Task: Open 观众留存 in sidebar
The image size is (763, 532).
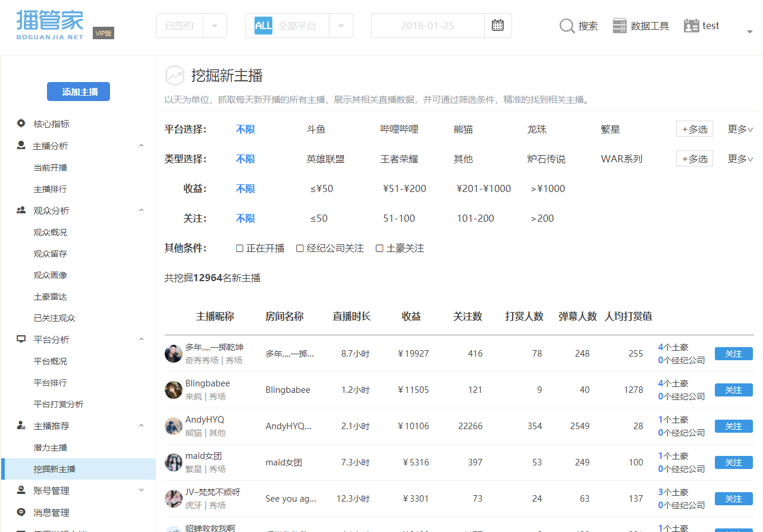Action: click(51, 254)
